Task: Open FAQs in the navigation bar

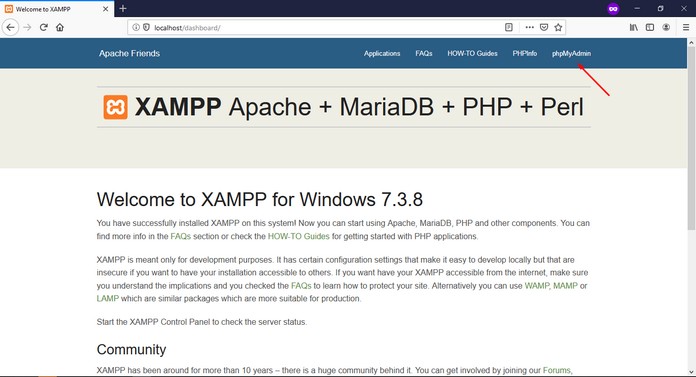Action: coord(424,53)
